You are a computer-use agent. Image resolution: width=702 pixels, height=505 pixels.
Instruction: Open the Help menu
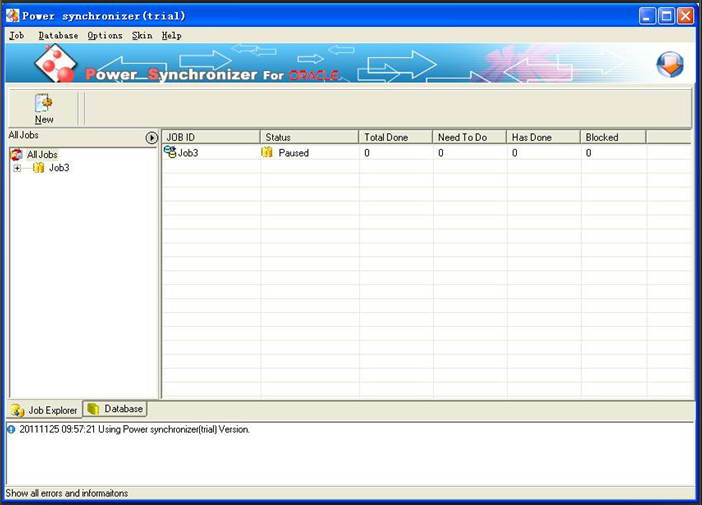(x=172, y=35)
